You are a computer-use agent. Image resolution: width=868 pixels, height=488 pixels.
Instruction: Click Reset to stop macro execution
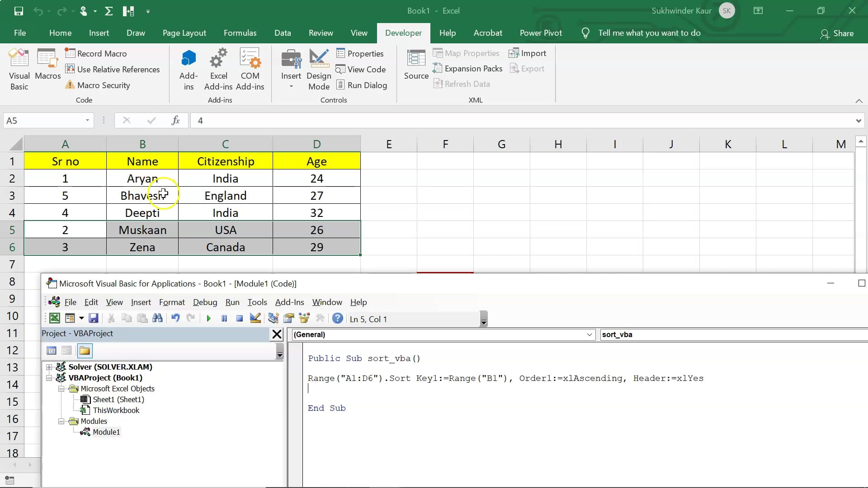tap(240, 318)
